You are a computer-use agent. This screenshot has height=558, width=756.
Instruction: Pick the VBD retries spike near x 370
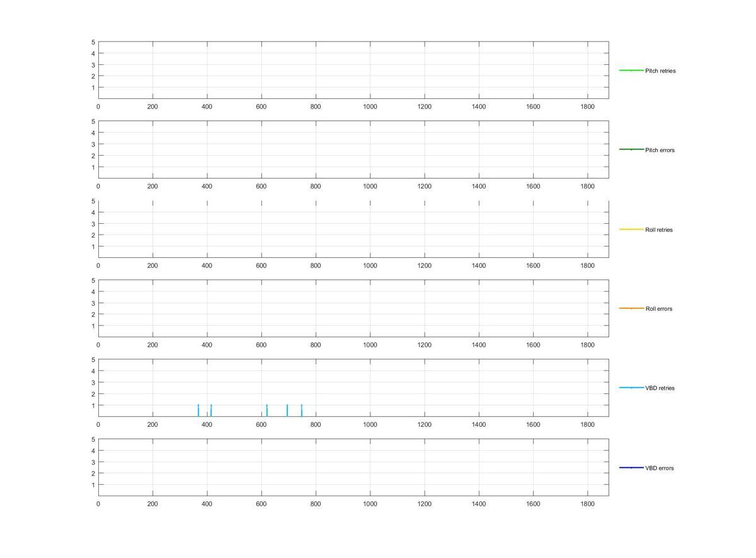click(198, 410)
